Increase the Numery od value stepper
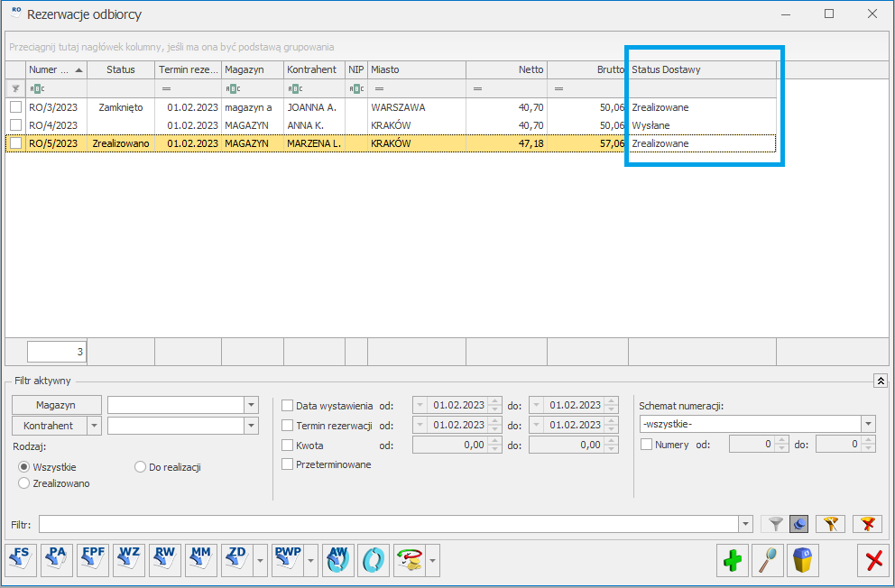This screenshot has height=588, width=895. pos(782,440)
